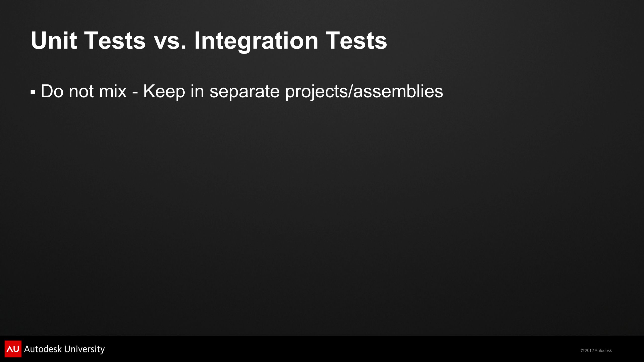Click the red AU logo icon
This screenshot has width=644, height=362.
click(x=13, y=349)
